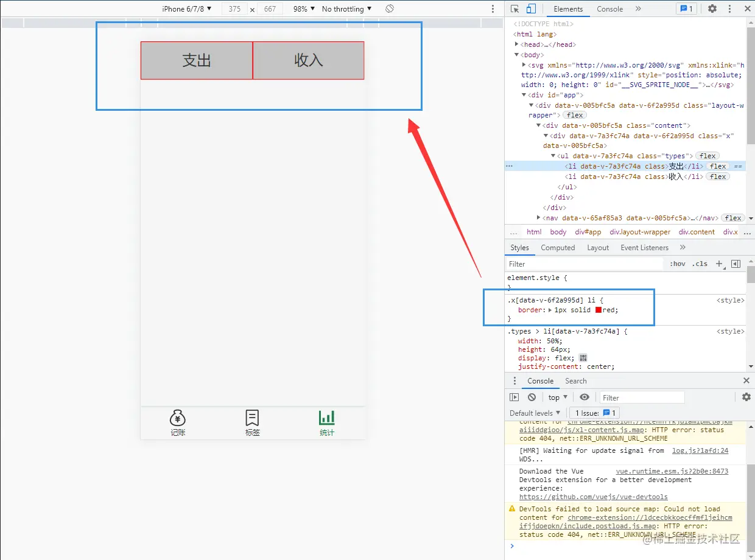Open the No throttling dropdown
The image size is (755, 560).
click(x=346, y=9)
